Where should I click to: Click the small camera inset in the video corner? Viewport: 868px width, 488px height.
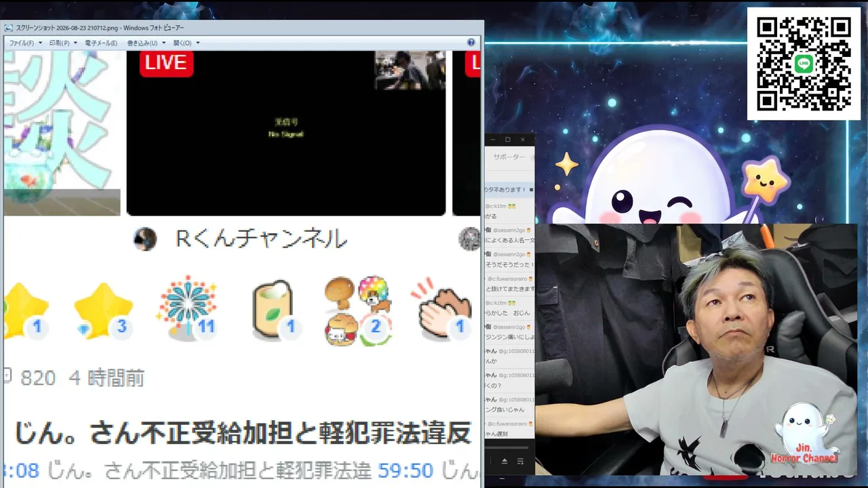pyautogui.click(x=410, y=70)
